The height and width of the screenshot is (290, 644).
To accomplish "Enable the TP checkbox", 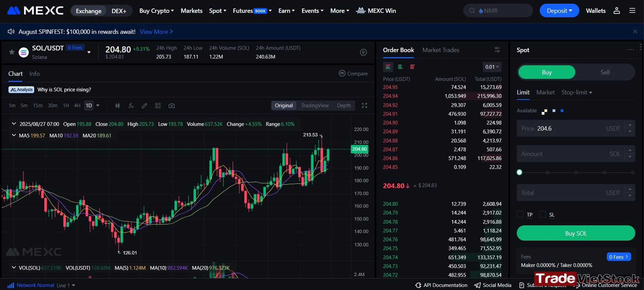I will click(x=520, y=214).
